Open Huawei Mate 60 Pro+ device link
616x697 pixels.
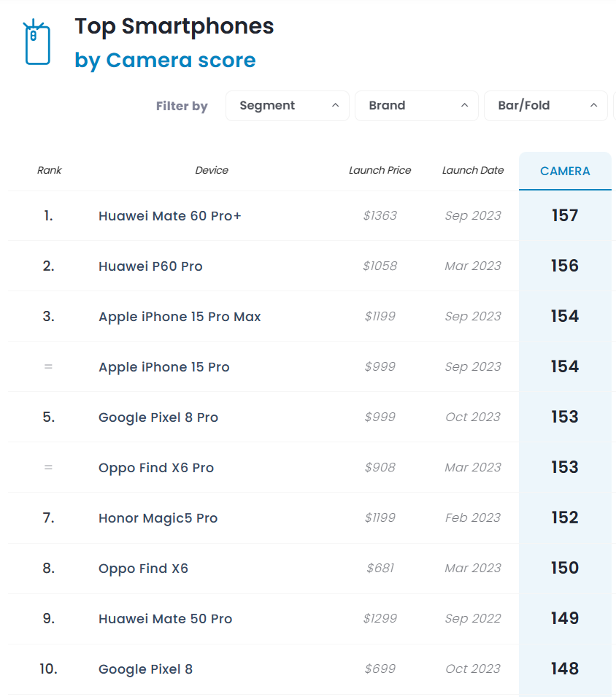pos(170,216)
